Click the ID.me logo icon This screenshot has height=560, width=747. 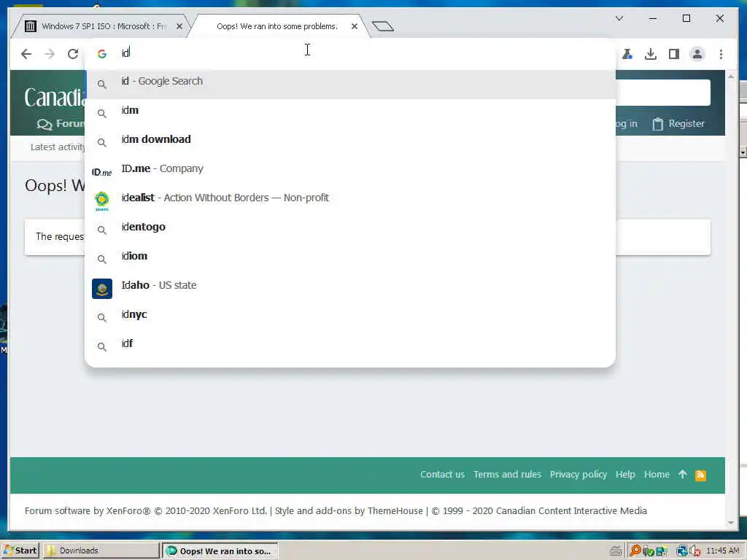[102, 172]
